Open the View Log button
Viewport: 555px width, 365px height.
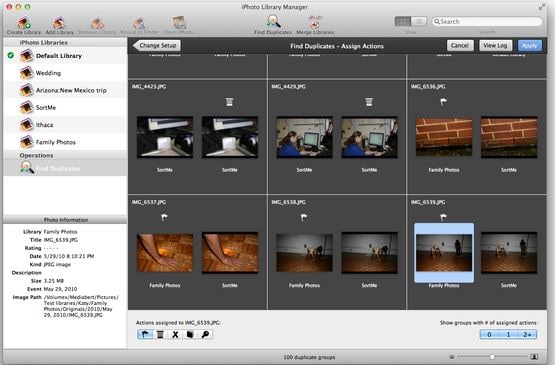click(495, 45)
